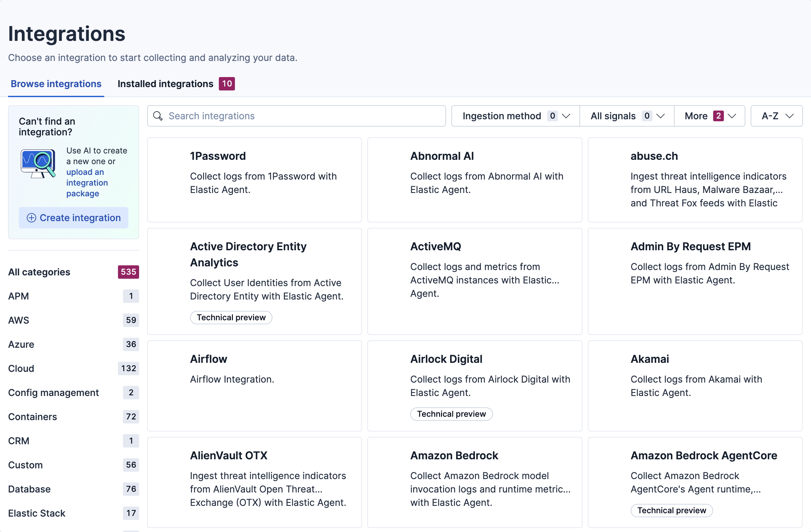Click Technical preview badge on Active Directory

pos(231,318)
